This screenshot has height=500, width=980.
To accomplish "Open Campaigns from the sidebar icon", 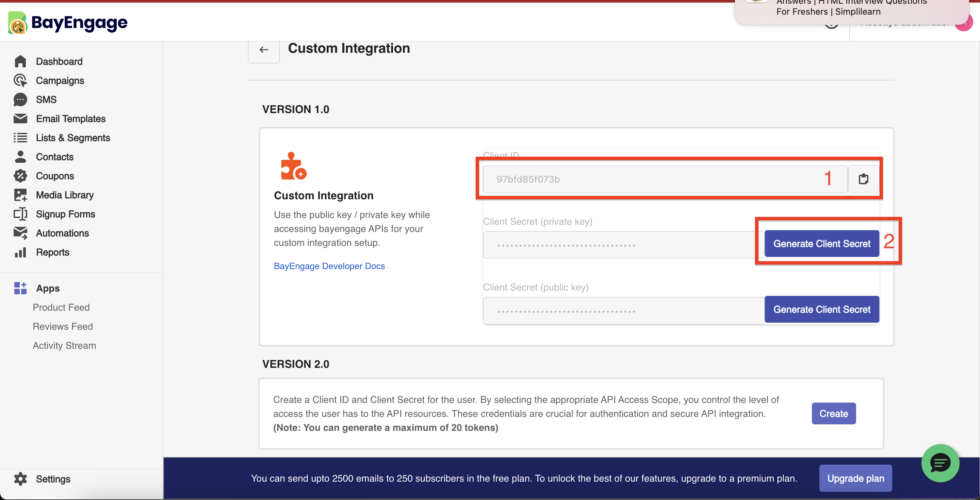I will [20, 80].
